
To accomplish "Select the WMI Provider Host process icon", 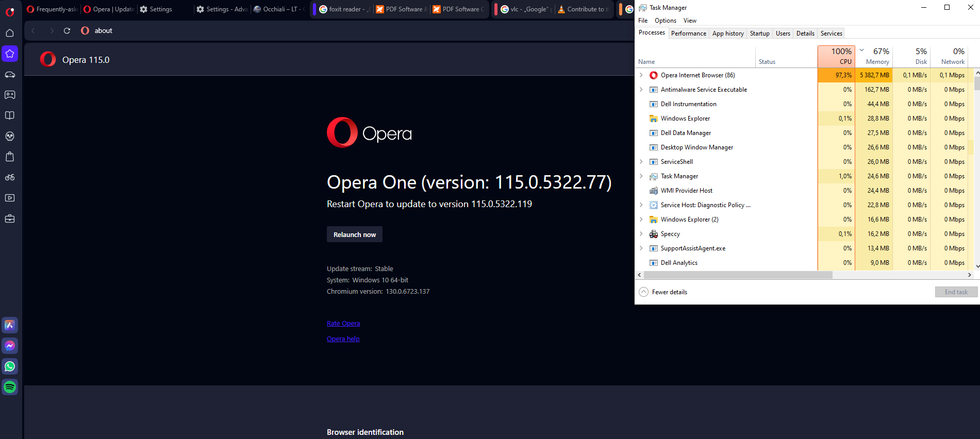I will [x=654, y=191].
